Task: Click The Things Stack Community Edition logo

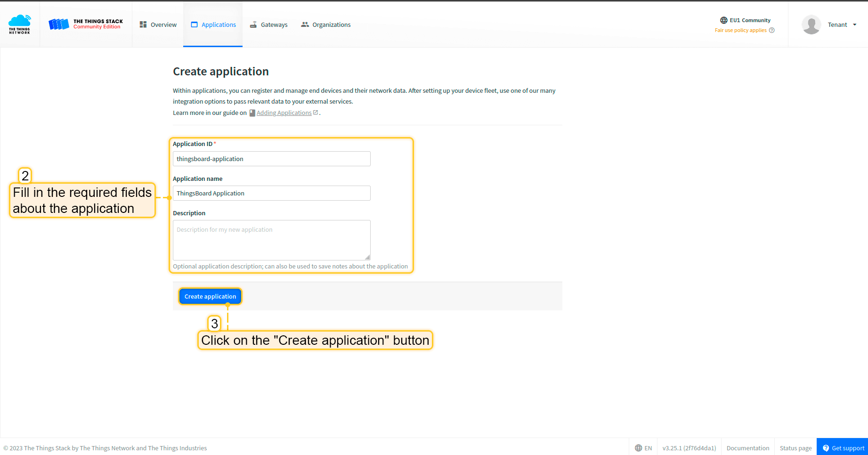Action: point(86,24)
